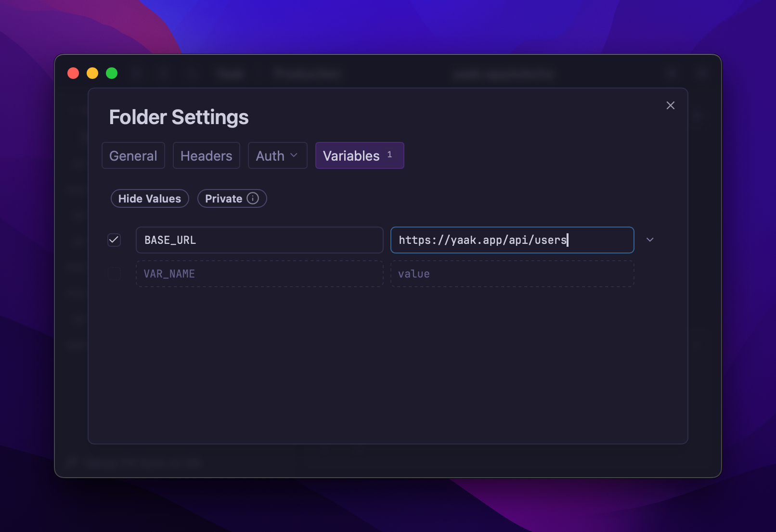776x532 pixels.
Task: Click the Private button
Action: (224, 199)
